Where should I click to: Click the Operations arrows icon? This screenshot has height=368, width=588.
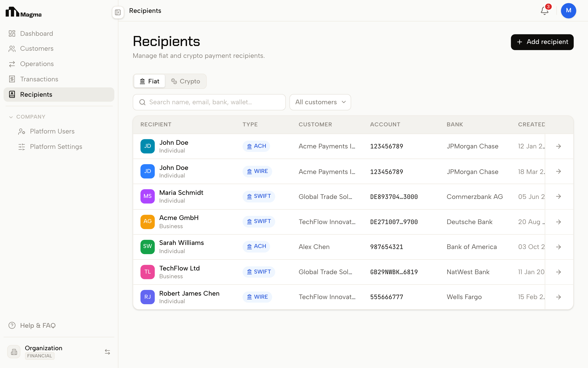pos(12,64)
